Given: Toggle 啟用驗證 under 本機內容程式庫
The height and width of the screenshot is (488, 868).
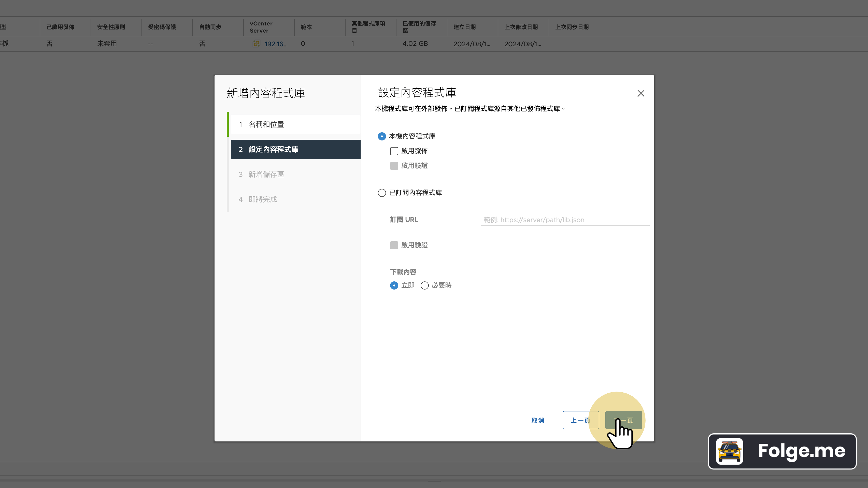Looking at the screenshot, I should [394, 165].
